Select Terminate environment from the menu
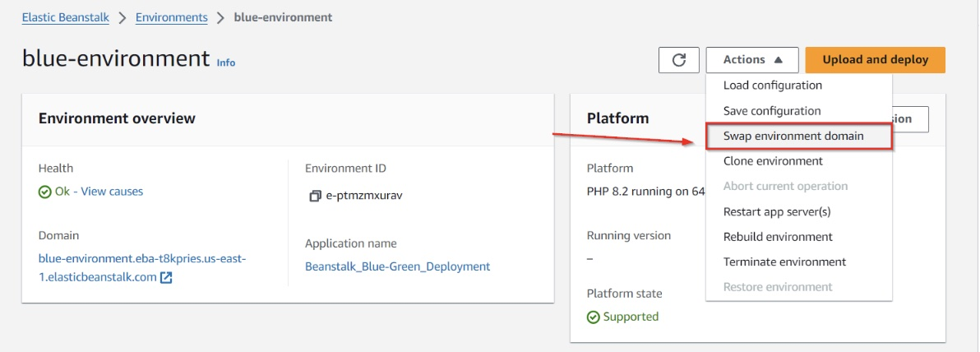The image size is (980, 352). [x=784, y=262]
